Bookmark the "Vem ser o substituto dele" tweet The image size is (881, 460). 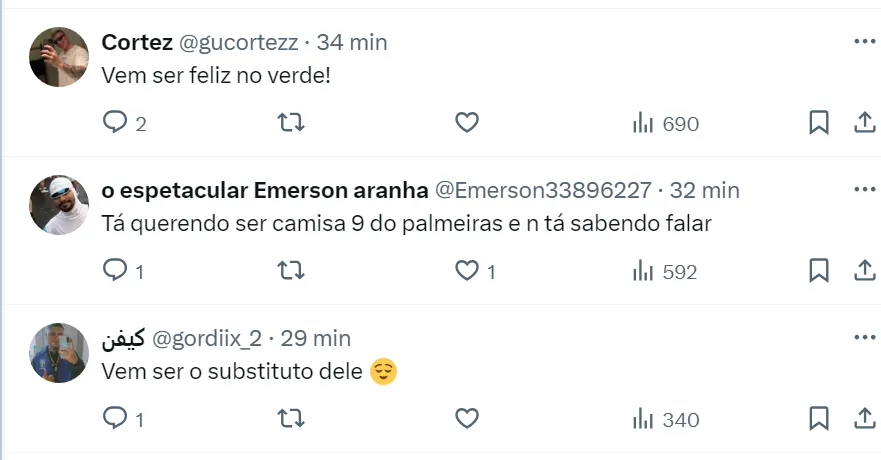pyautogui.click(x=818, y=419)
